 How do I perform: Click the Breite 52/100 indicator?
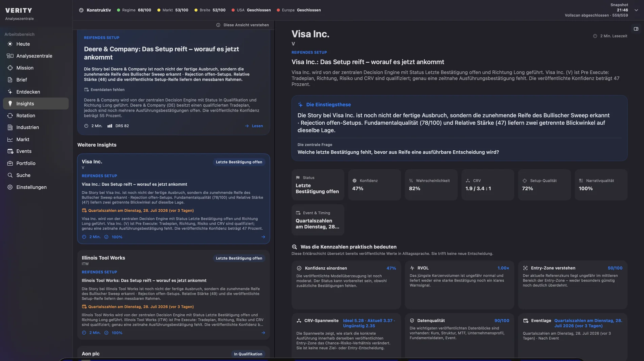click(x=210, y=10)
